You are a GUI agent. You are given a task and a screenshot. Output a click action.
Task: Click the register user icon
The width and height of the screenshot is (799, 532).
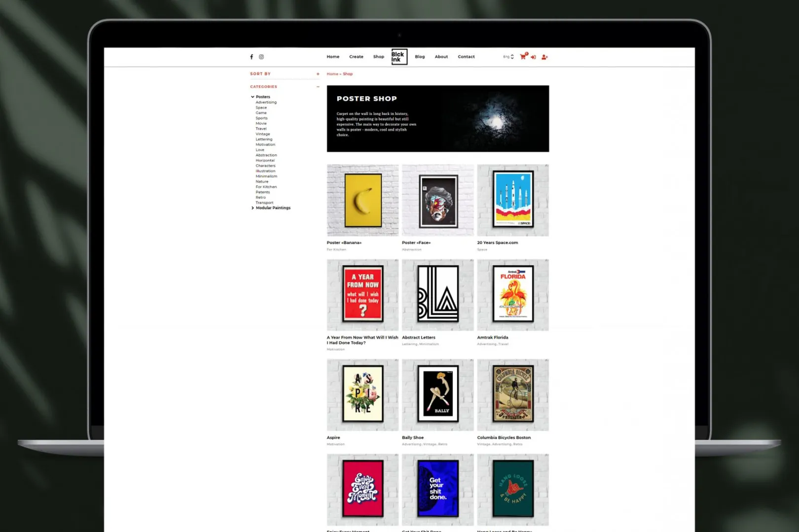(x=545, y=57)
